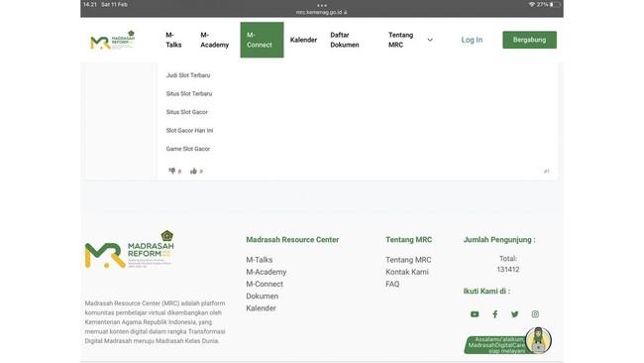
Task: Click the post number #1 link
Action: pos(546,172)
